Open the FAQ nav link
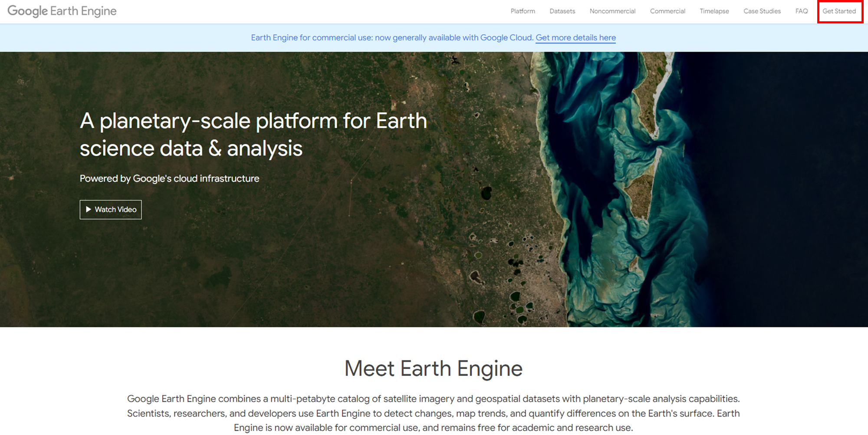The width and height of the screenshot is (868, 435). tap(801, 11)
